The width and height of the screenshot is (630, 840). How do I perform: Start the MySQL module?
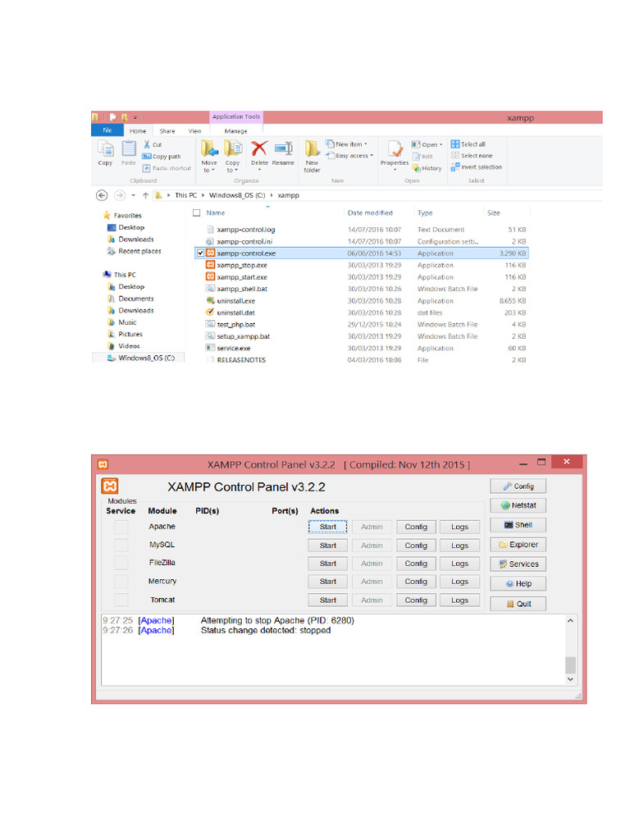[328, 546]
